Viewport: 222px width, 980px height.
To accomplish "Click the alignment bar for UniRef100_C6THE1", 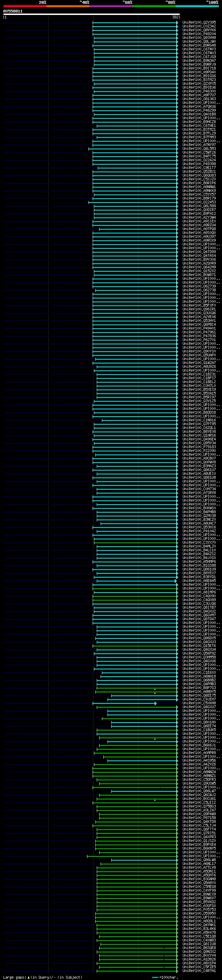I will (x=137, y=126).
